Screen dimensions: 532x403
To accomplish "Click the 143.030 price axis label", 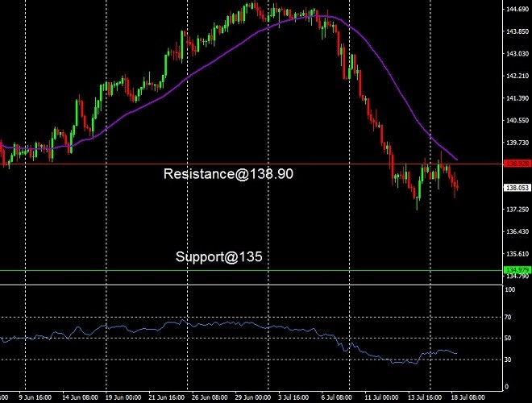I will pos(517,53).
